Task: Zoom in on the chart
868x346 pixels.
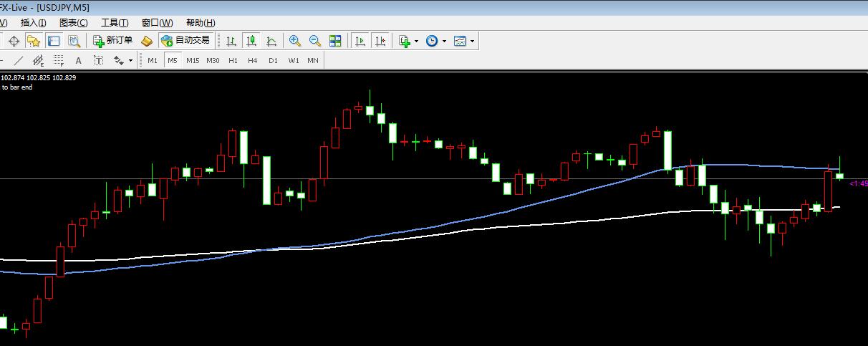Action: (294, 41)
